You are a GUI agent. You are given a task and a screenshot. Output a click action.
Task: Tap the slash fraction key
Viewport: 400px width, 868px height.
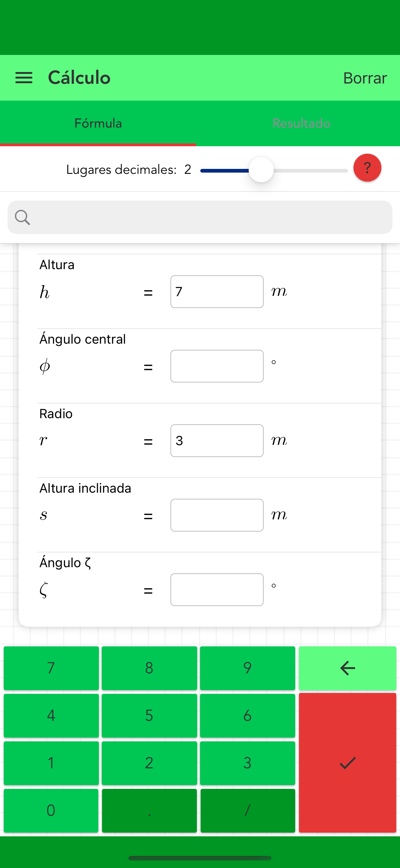tap(247, 810)
